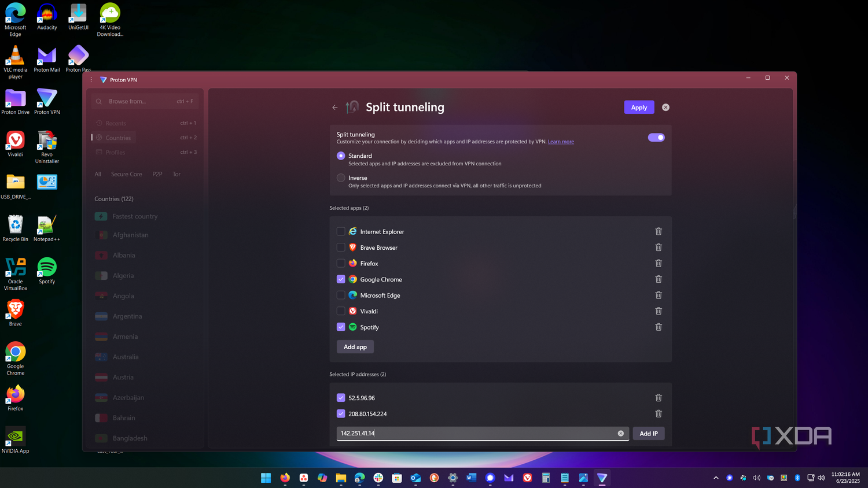Open Calculator from the taskbar

(x=546, y=478)
